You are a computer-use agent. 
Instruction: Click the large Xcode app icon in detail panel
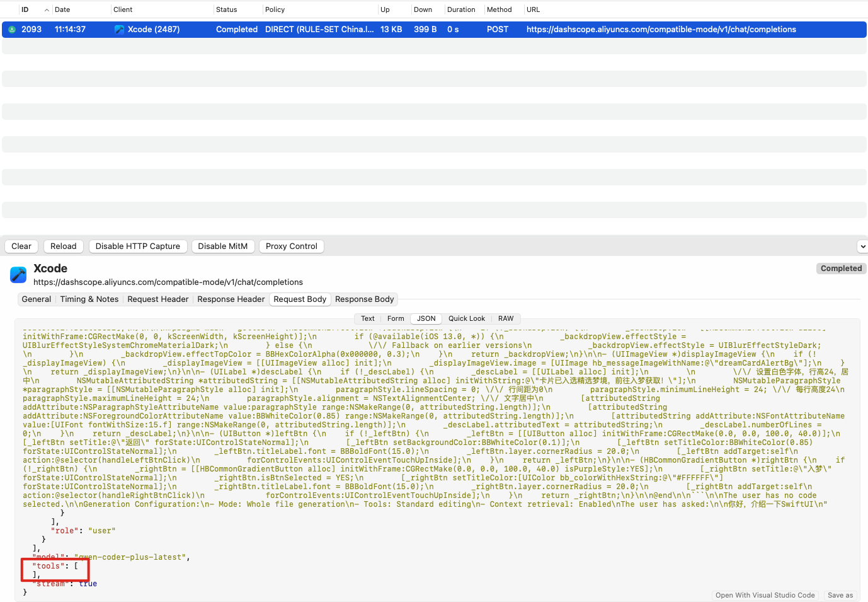(x=18, y=275)
